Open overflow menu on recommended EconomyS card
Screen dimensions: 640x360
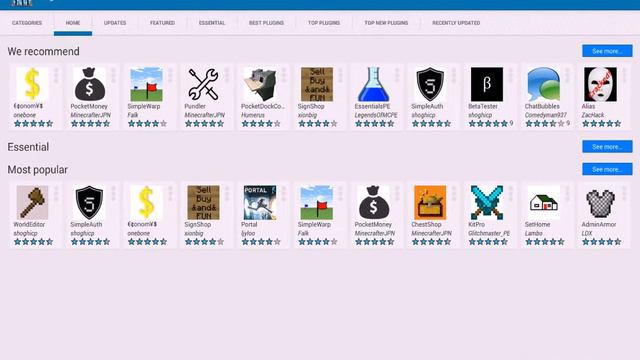point(56,76)
